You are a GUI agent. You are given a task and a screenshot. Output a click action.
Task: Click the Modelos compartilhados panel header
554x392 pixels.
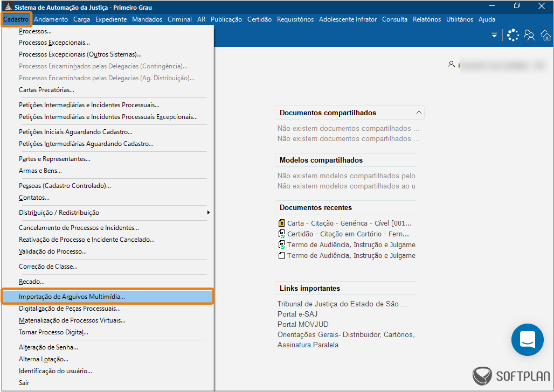[x=345, y=160]
